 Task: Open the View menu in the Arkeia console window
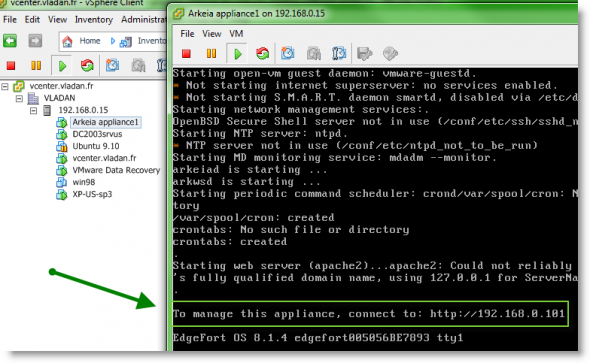click(211, 34)
